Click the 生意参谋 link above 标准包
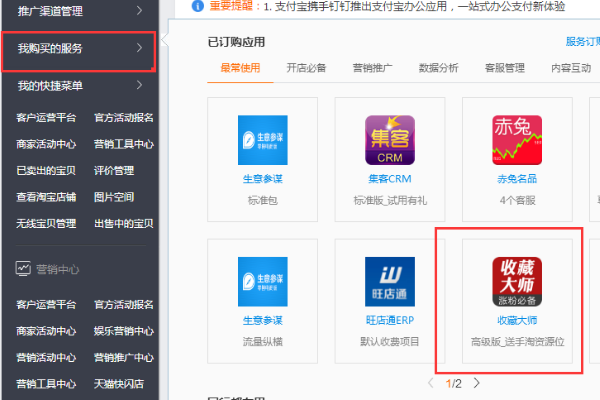The height and width of the screenshot is (400, 600). [x=262, y=179]
